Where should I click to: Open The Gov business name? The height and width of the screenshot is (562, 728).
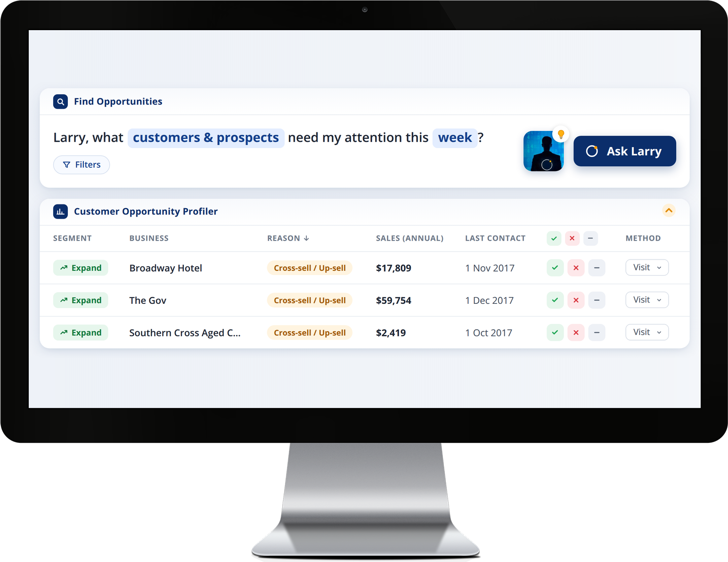click(x=148, y=301)
